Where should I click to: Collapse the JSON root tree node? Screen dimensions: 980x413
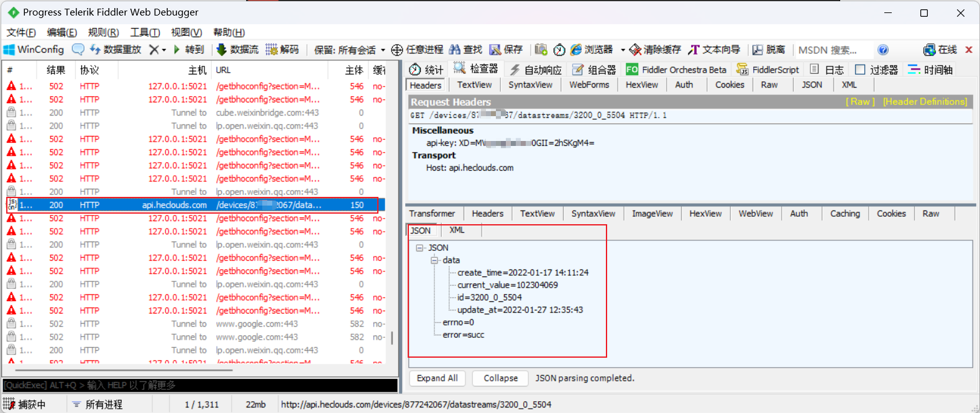point(419,248)
